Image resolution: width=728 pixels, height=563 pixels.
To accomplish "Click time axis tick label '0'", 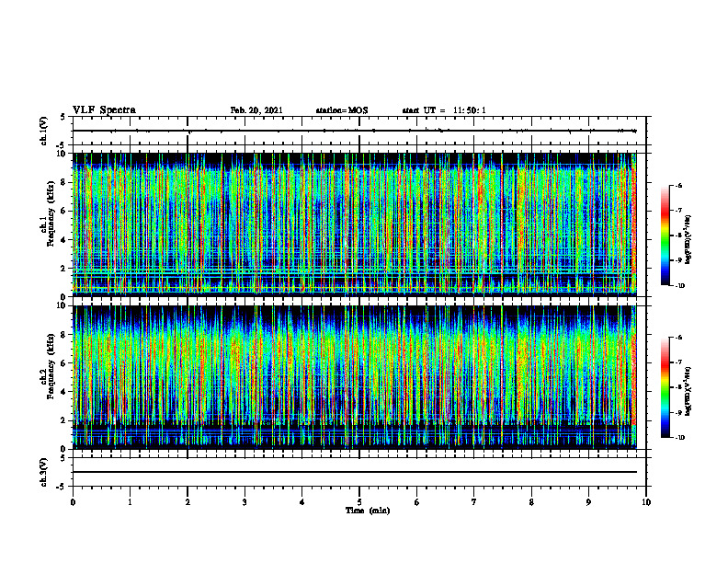I will coord(73,502).
